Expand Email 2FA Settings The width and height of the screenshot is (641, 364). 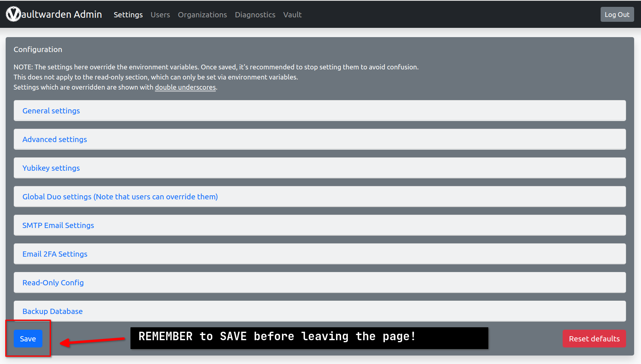coord(55,254)
